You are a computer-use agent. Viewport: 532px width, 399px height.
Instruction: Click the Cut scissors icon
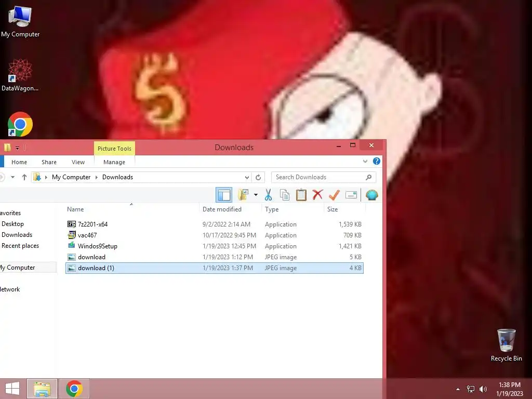point(269,195)
